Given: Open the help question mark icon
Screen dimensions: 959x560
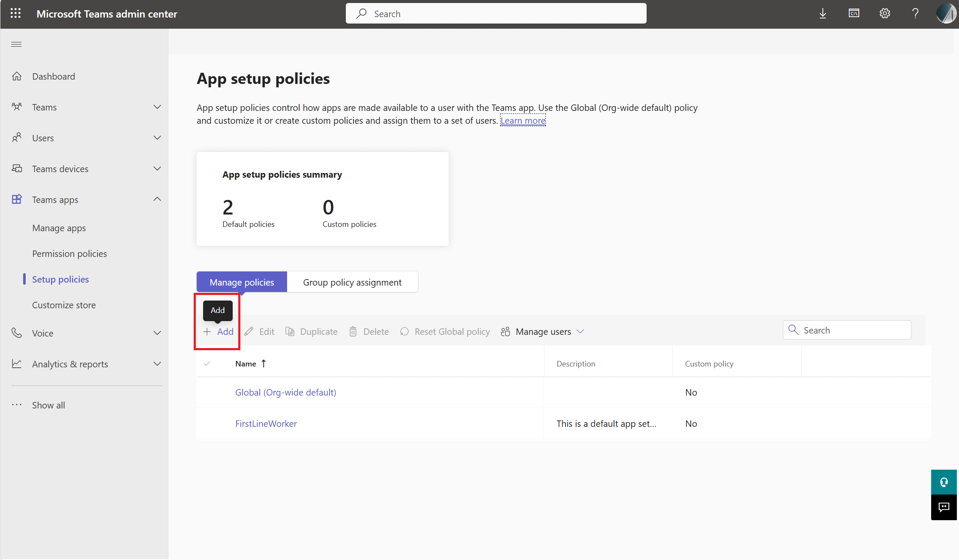Looking at the screenshot, I should click(x=915, y=14).
